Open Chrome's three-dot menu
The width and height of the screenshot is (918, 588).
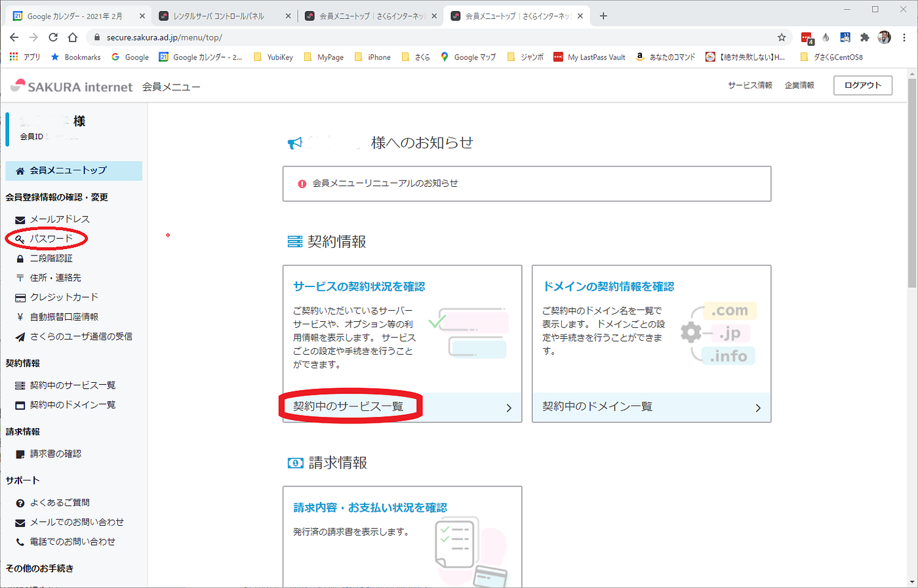pos(905,37)
